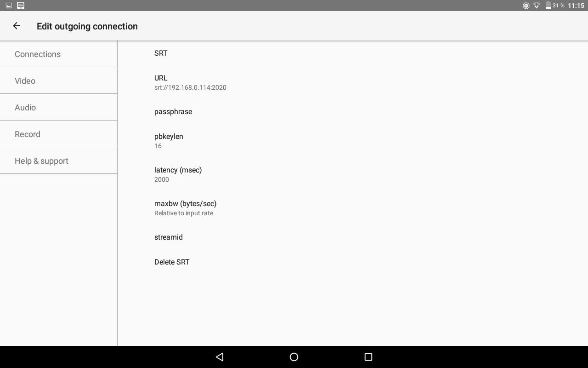
Task: Tap the circular sync icon in status bar
Action: pyautogui.click(x=526, y=6)
